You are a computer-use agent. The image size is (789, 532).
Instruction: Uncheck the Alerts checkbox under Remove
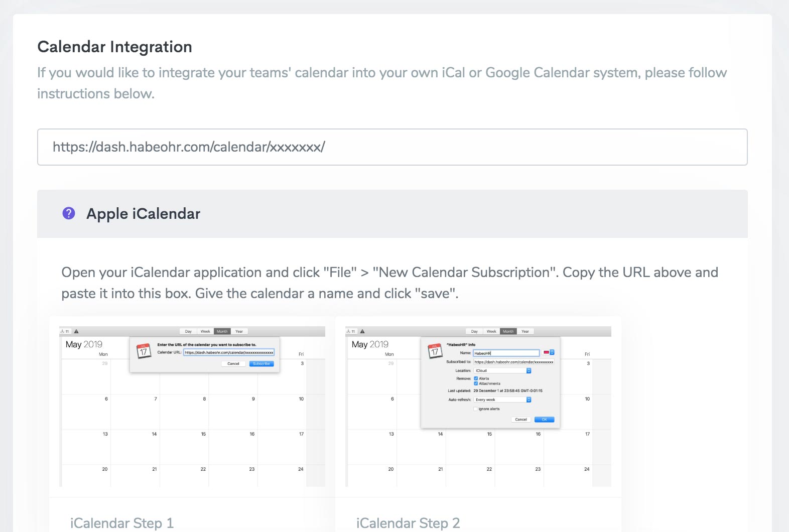pos(476,378)
